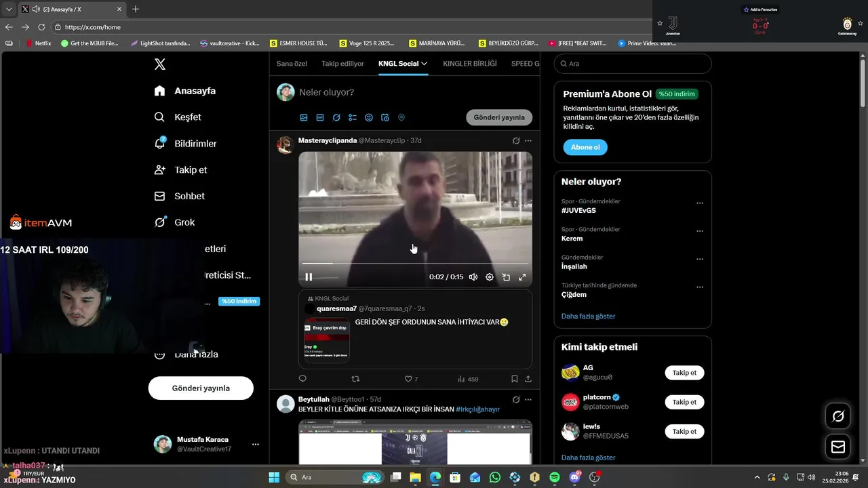Viewport: 868px width, 488px height.
Task: Schedule the post with calendar icon
Action: 385,117
